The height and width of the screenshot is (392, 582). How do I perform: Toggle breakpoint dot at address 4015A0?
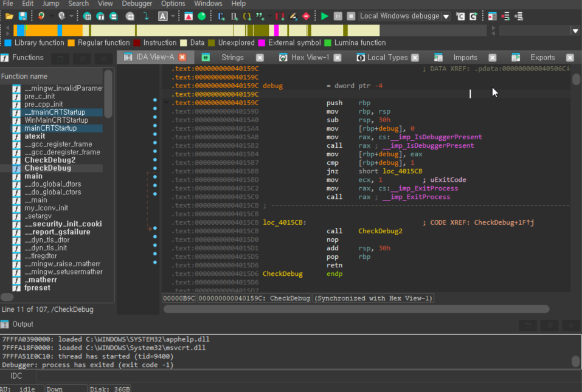pyautogui.click(x=155, y=117)
